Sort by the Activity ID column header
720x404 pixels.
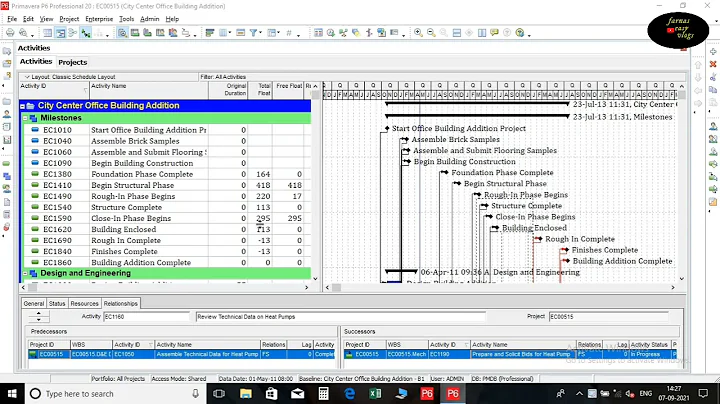[x=54, y=90]
